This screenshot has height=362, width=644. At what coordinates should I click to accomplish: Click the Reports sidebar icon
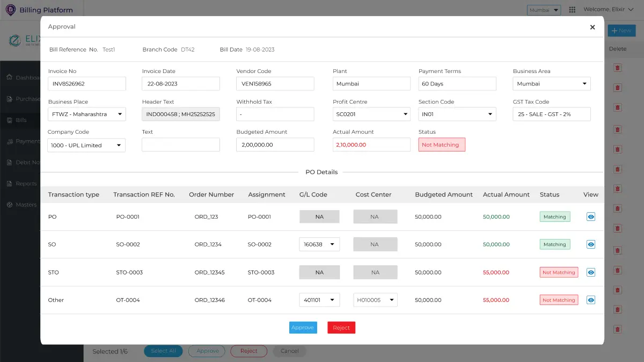pyautogui.click(x=10, y=184)
